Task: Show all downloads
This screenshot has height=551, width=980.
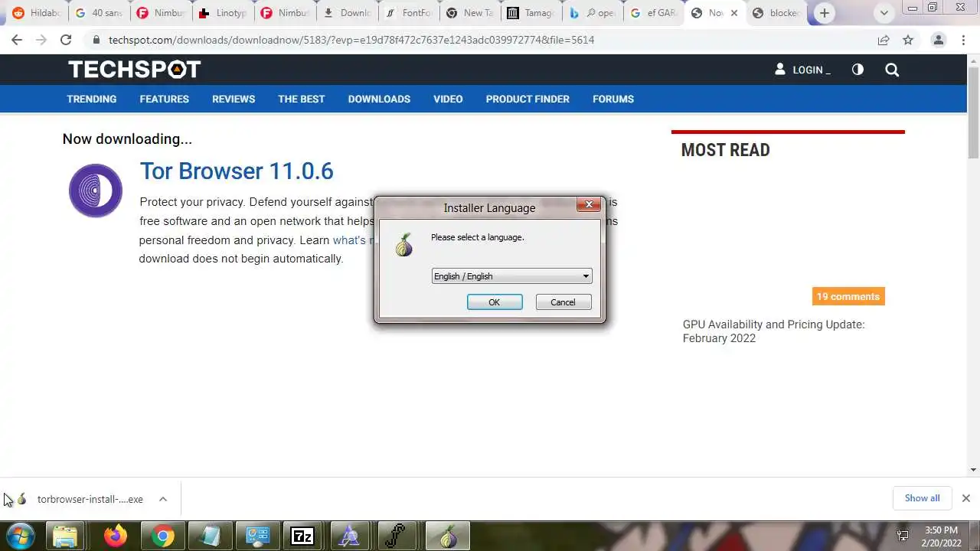Action: [x=922, y=498]
